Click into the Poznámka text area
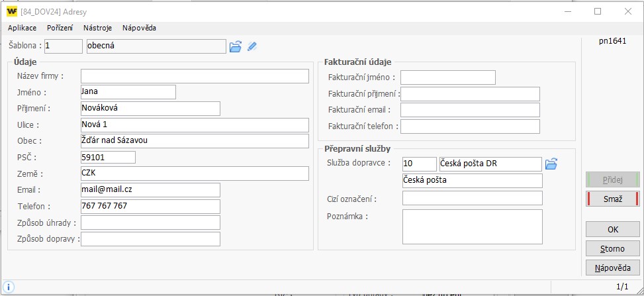 tap(473, 227)
